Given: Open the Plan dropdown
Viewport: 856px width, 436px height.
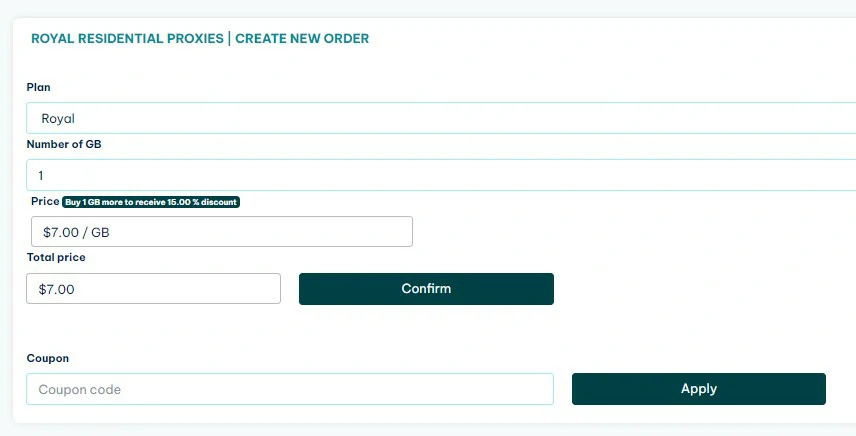Looking at the screenshot, I should pos(440,118).
